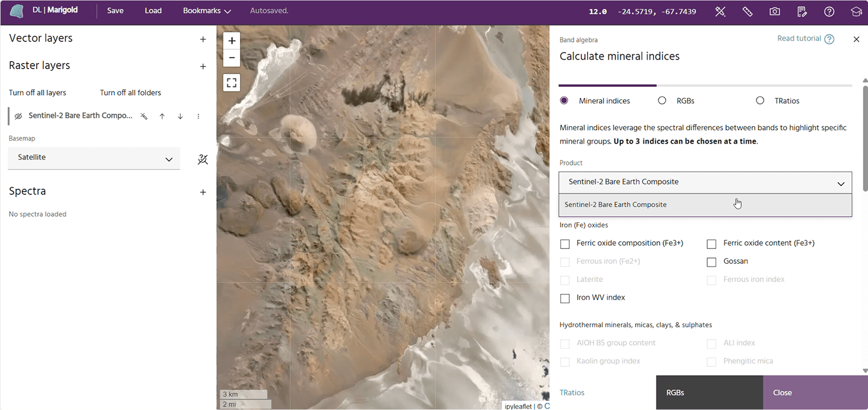Open the Bookmarks dropdown
The width and height of the screenshot is (868, 410).
206,11
